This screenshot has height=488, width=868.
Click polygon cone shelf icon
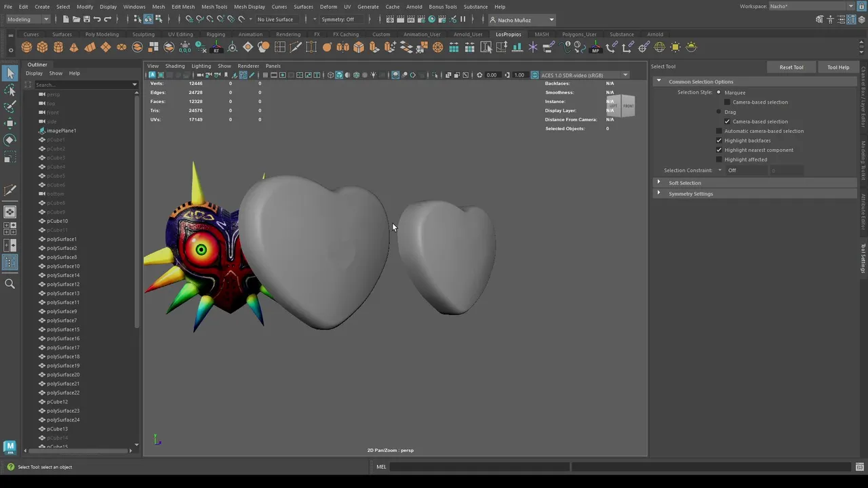(x=74, y=47)
